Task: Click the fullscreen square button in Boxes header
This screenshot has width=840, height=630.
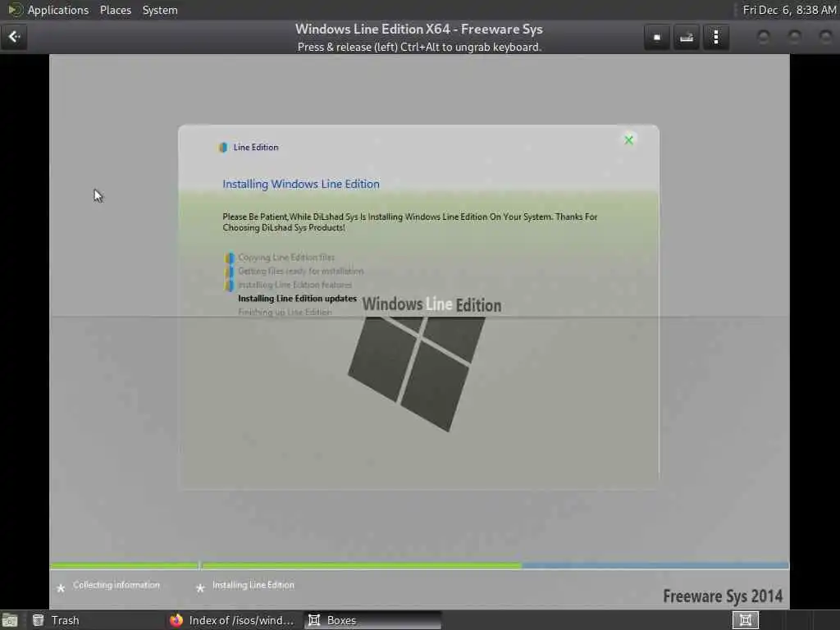Action: [x=657, y=37]
